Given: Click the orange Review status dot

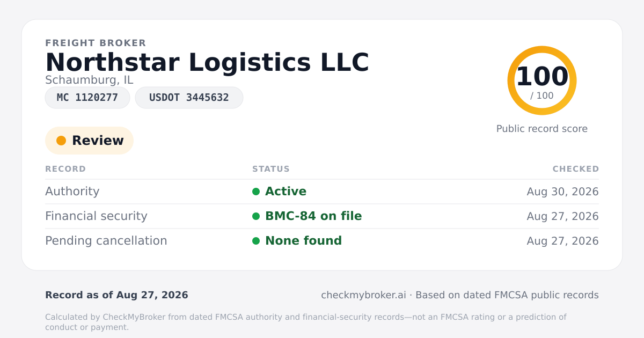Looking at the screenshot, I should pyautogui.click(x=61, y=141).
